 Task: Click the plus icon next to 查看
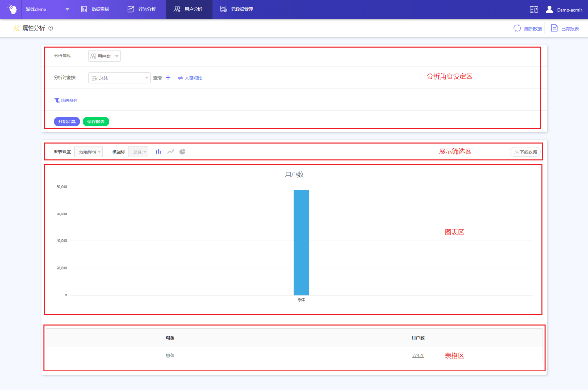pos(168,78)
